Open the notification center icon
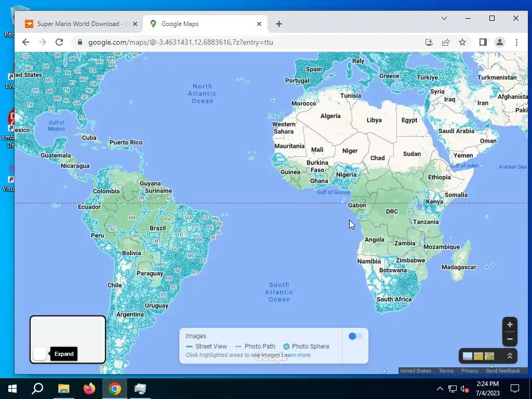532x399 pixels. 515,389
